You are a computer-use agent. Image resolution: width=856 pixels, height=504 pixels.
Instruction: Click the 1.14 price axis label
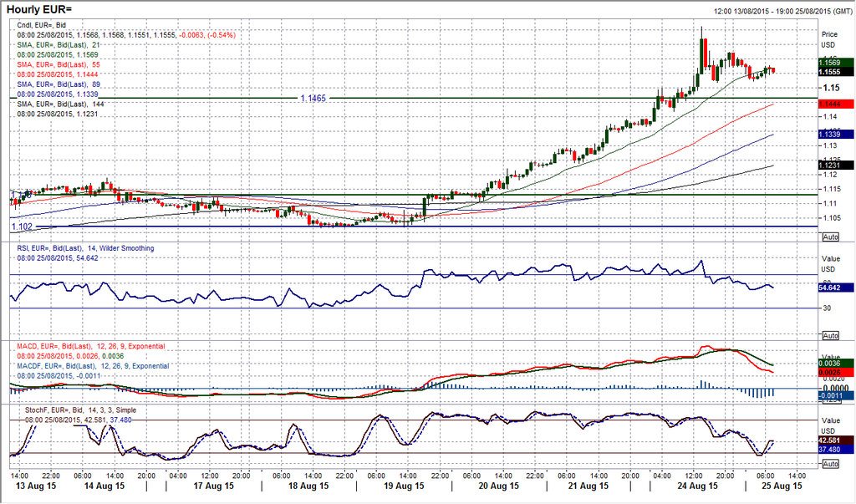click(830, 116)
